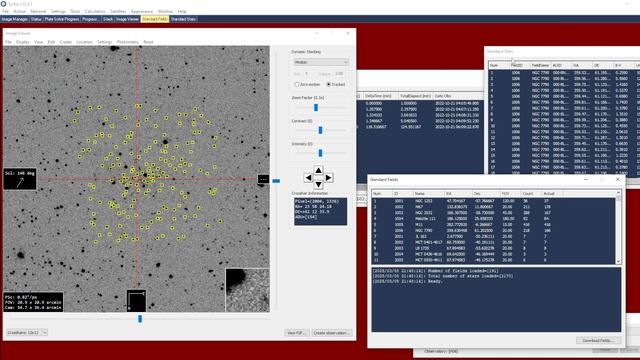Open the Help menu

pyautogui.click(x=182, y=11)
